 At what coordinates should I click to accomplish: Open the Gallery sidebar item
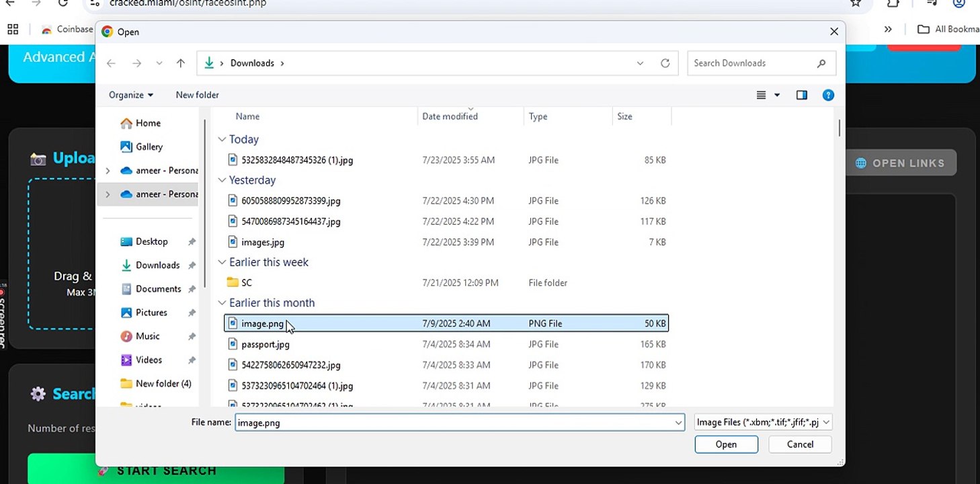pos(149,147)
